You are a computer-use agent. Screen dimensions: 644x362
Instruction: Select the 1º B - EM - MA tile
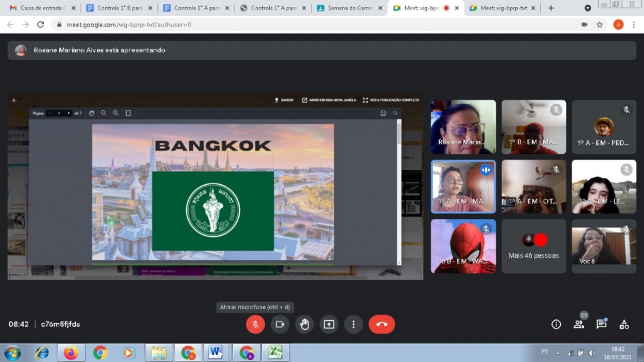pyautogui.click(x=533, y=127)
